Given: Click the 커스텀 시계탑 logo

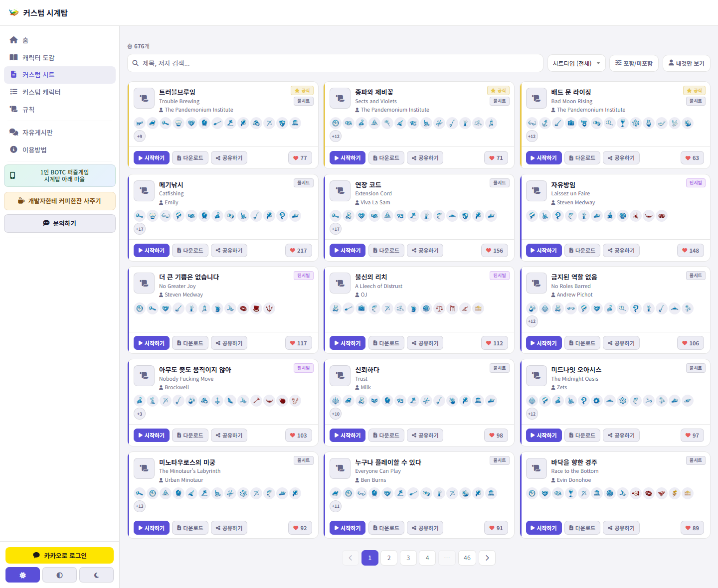Looking at the screenshot, I should click(x=38, y=13).
